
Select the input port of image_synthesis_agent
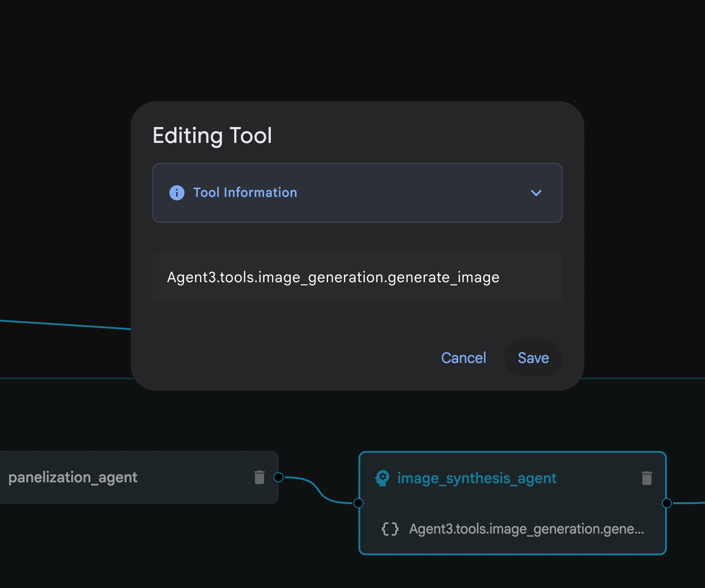(358, 503)
